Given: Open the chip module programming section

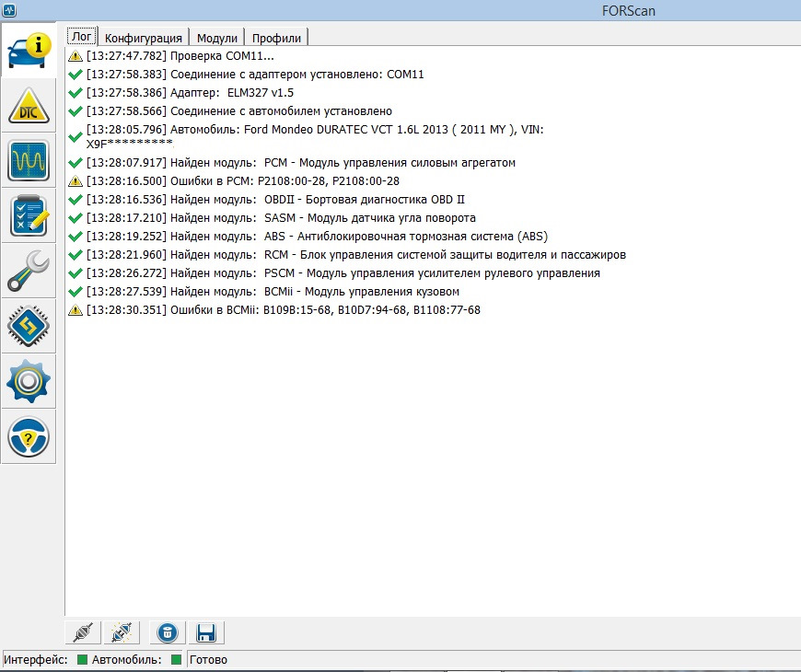Looking at the screenshot, I should 29,326.
